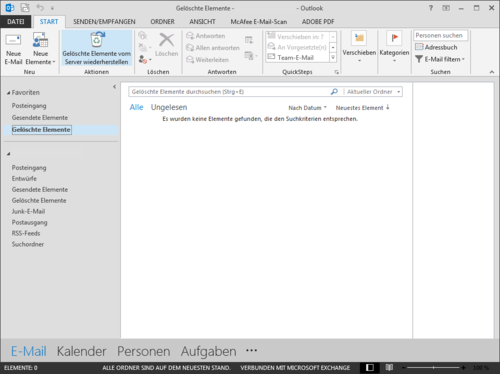This screenshot has height=374, width=500.
Task: Open Ribbon Display Options button
Action: 446,8
